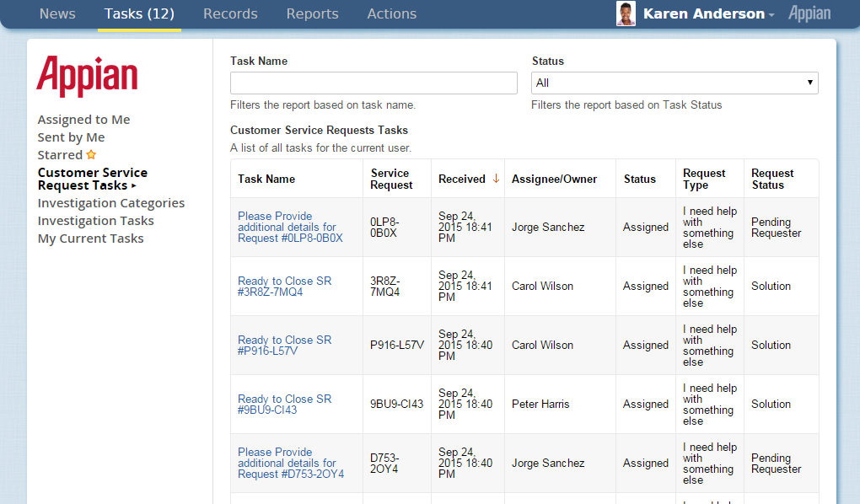Click the red Appian logo in the sidebar

click(x=87, y=76)
